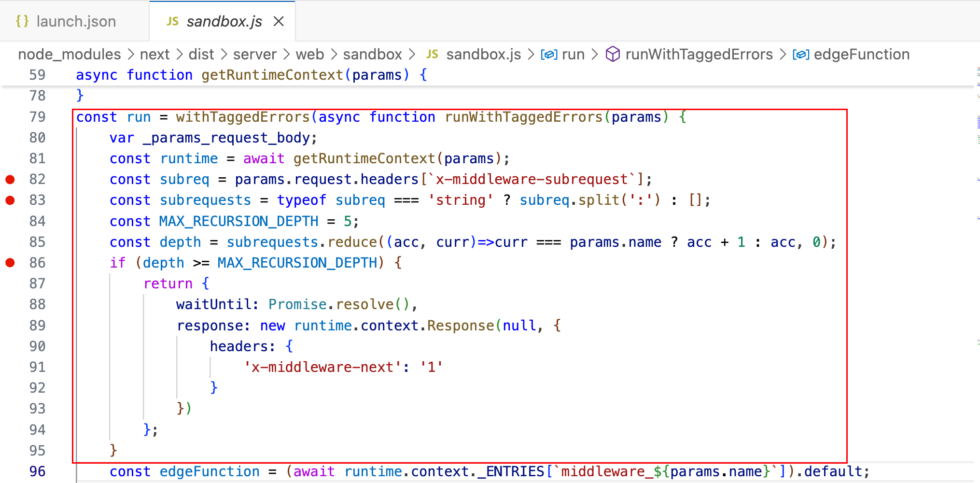Click the 'return' keyword on line 87

point(168,284)
